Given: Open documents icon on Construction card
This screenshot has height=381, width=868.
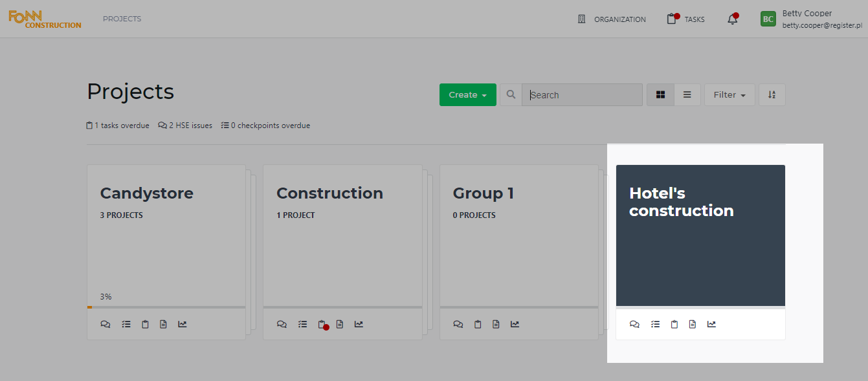Looking at the screenshot, I should pyautogui.click(x=340, y=324).
